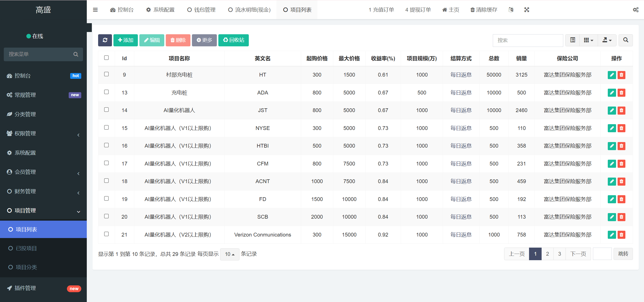Switch to the 钱包管理 tab
644x302 pixels.
click(x=201, y=10)
